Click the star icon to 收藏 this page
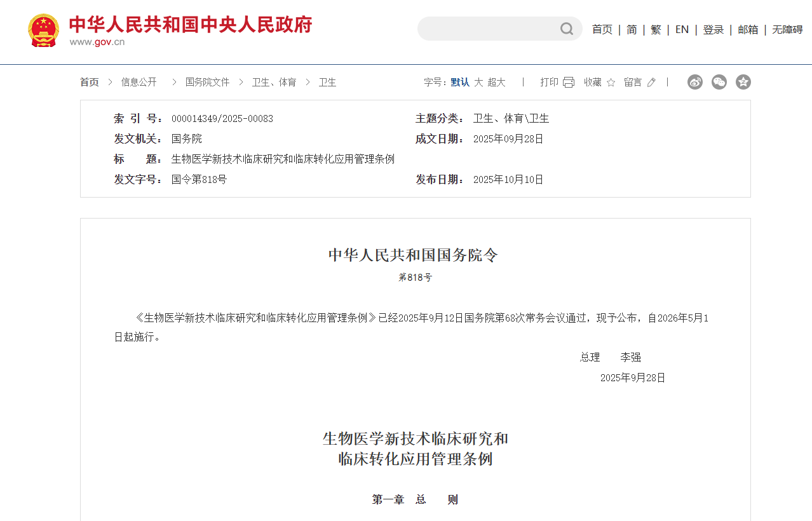 point(610,81)
